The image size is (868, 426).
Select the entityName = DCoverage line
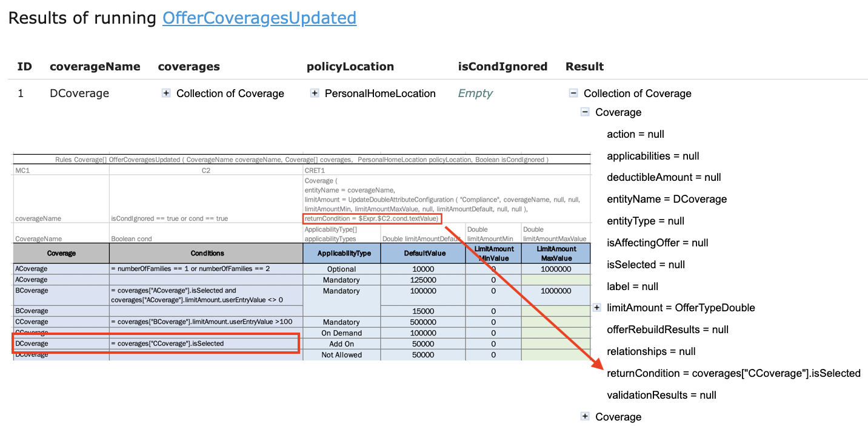[x=667, y=199]
